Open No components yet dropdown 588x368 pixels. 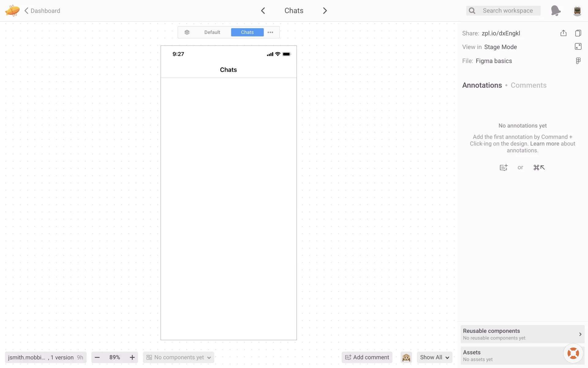coord(179,357)
